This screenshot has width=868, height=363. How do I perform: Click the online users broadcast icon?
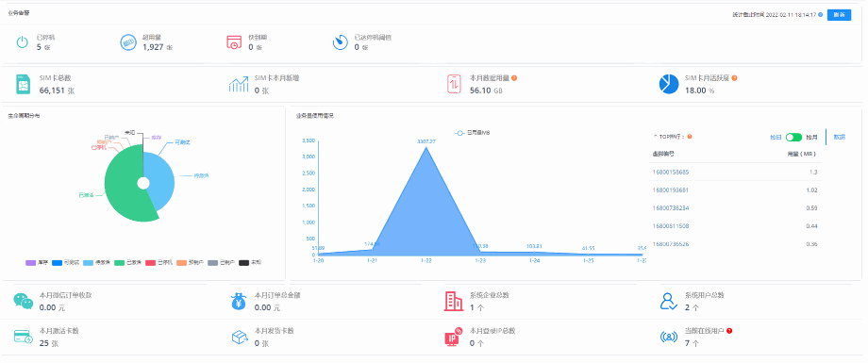[669, 336]
